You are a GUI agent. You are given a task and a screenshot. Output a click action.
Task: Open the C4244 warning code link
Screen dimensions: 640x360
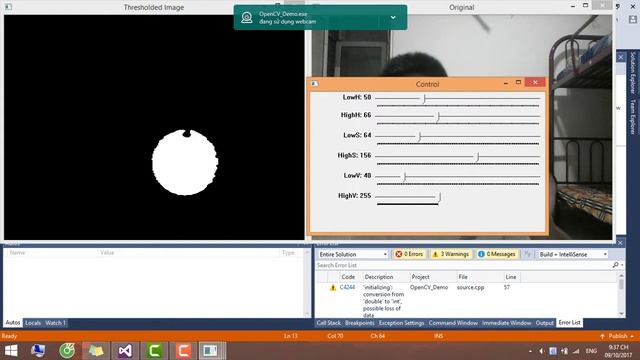347,287
